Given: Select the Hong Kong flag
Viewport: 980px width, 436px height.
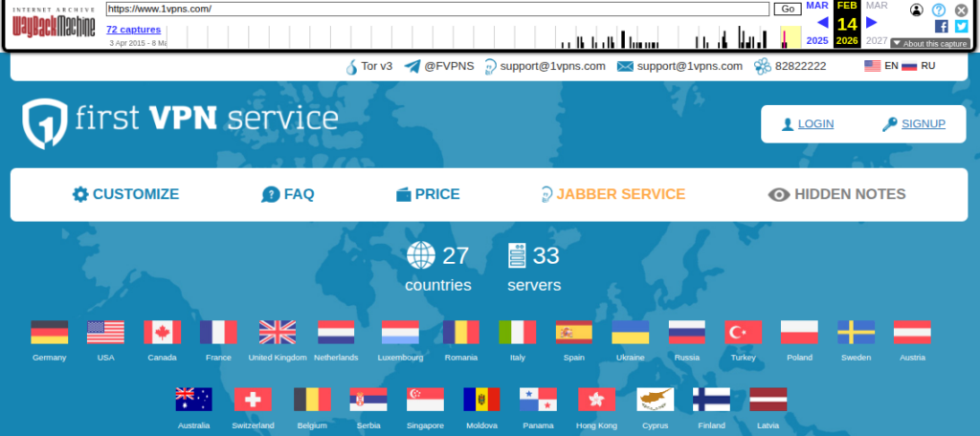Looking at the screenshot, I should click(597, 400).
